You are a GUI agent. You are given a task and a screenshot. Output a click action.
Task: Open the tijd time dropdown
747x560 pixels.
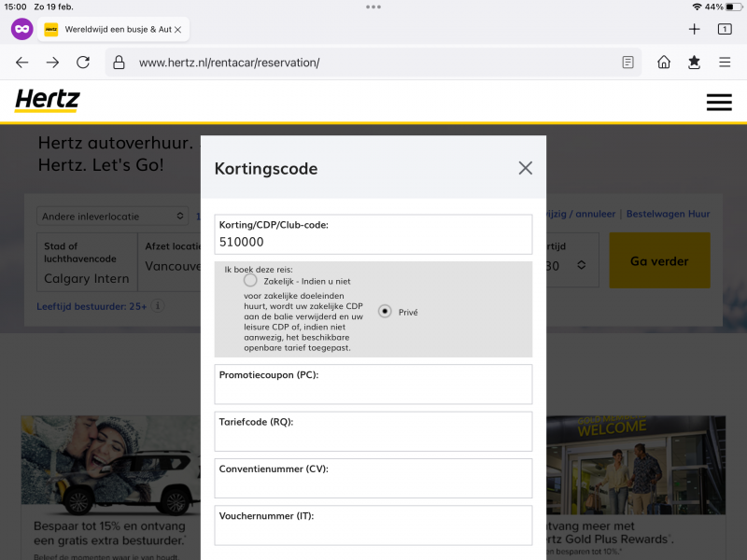[x=570, y=265]
